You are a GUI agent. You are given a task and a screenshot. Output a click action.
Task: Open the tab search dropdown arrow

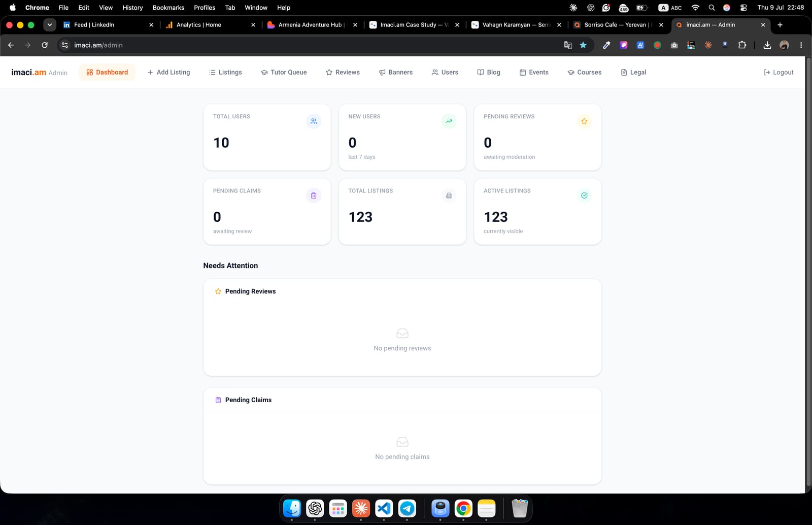pyautogui.click(x=50, y=25)
